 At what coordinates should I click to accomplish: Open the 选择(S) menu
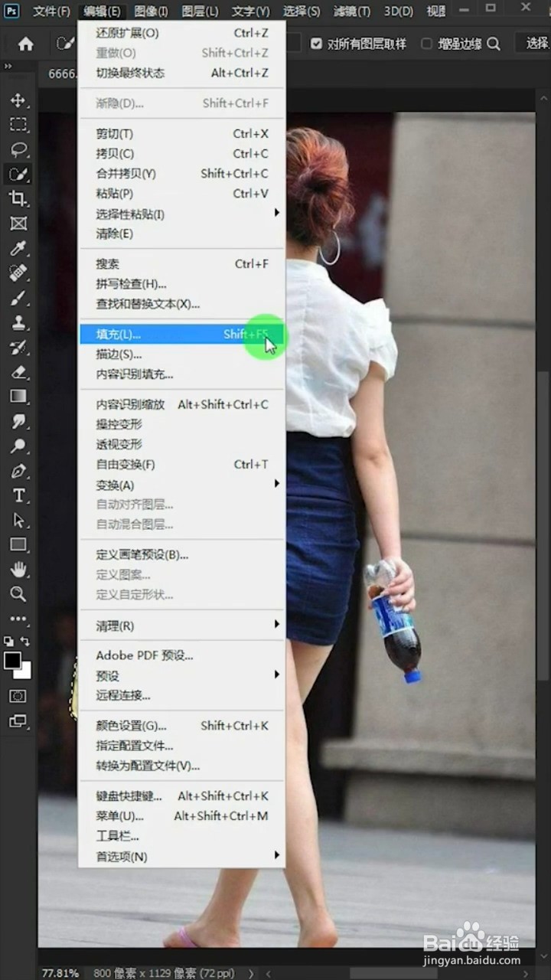(x=302, y=11)
